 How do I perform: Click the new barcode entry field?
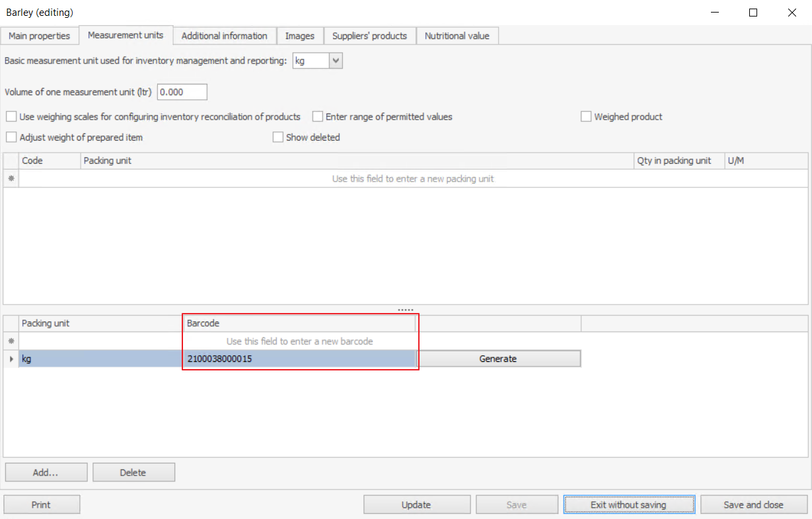pyautogui.click(x=299, y=341)
